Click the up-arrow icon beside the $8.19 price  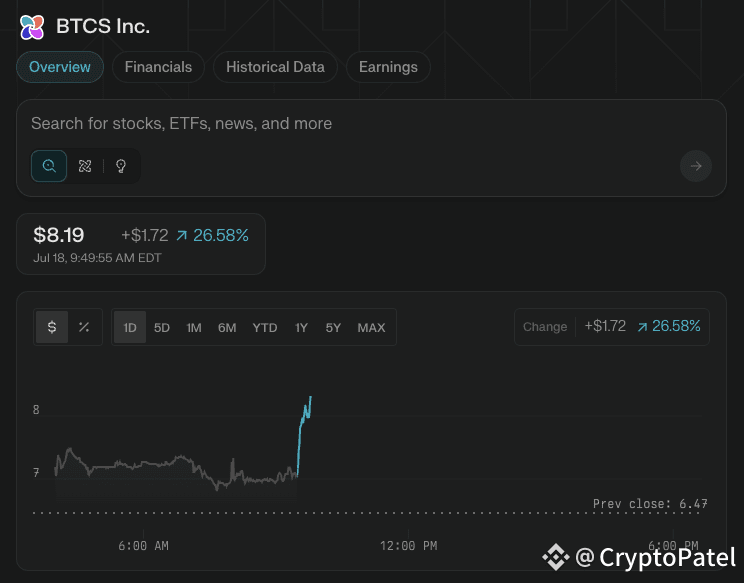[x=181, y=236]
